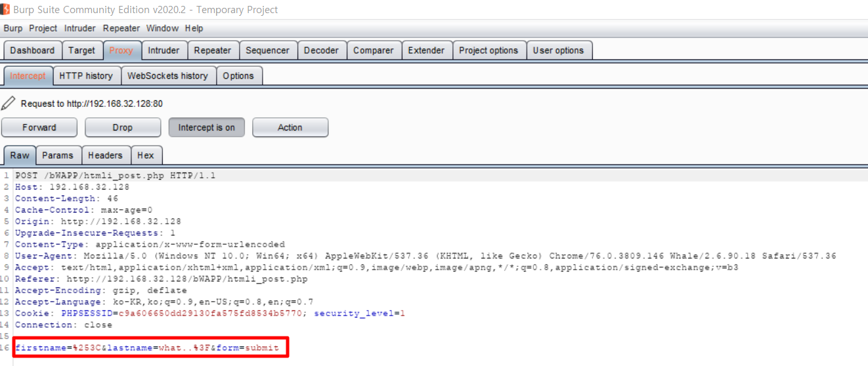Click the Accept header line with text/html
The height and width of the screenshot is (366, 868).
[377, 267]
